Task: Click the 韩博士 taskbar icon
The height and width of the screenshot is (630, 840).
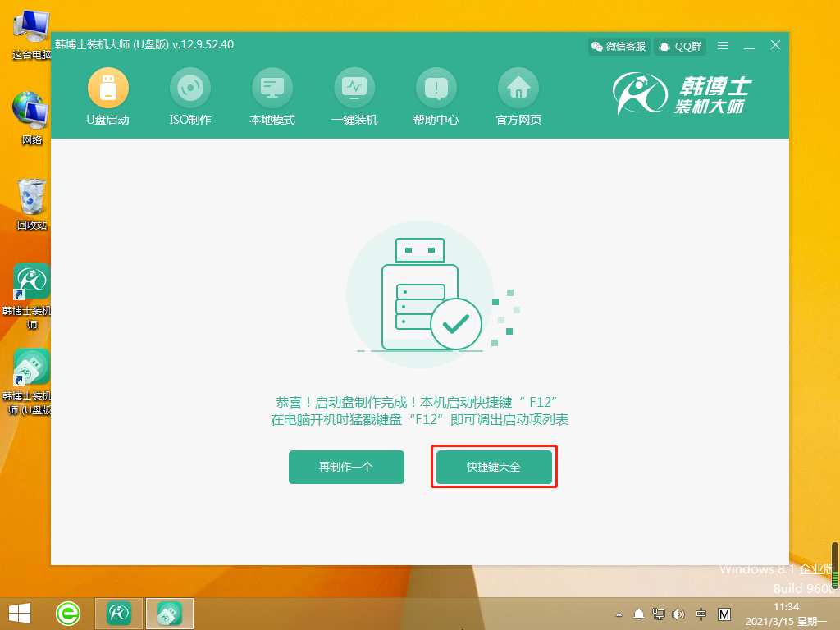Action: pyautogui.click(x=117, y=613)
